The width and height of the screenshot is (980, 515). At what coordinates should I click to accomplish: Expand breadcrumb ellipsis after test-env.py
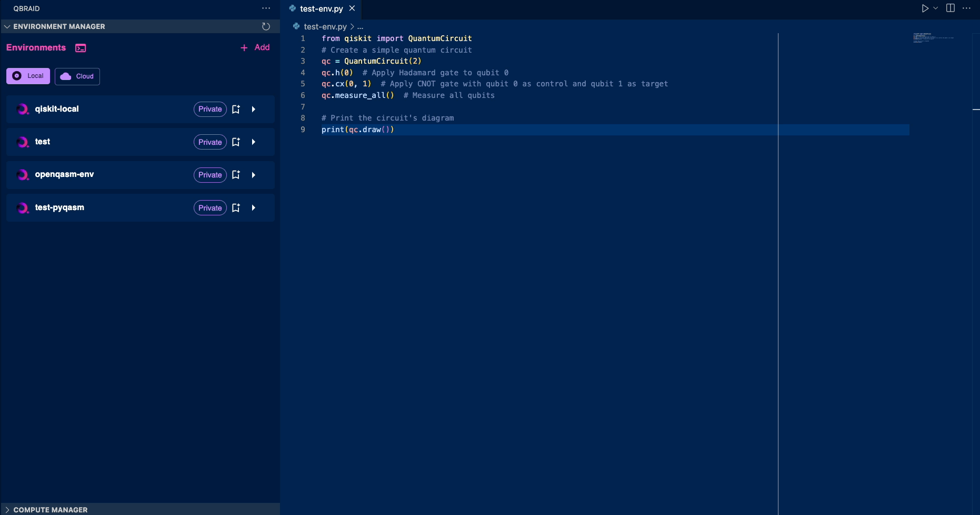click(360, 27)
